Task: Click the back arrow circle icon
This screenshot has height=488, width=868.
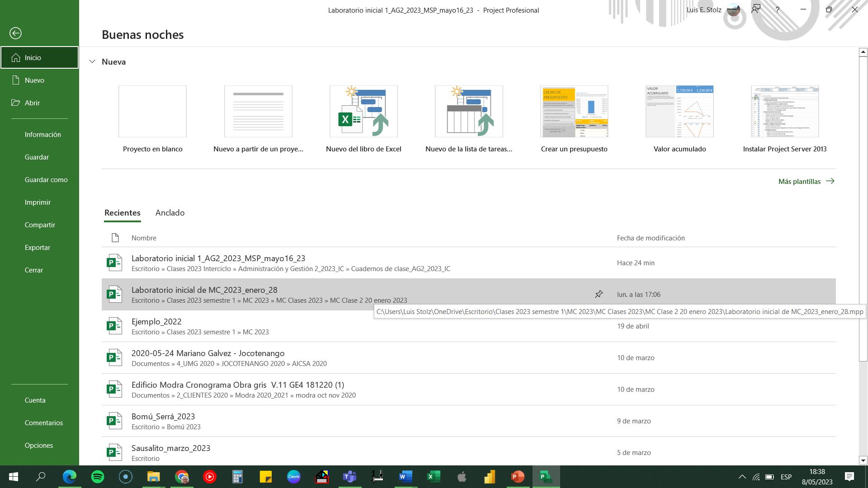Action: pos(15,33)
